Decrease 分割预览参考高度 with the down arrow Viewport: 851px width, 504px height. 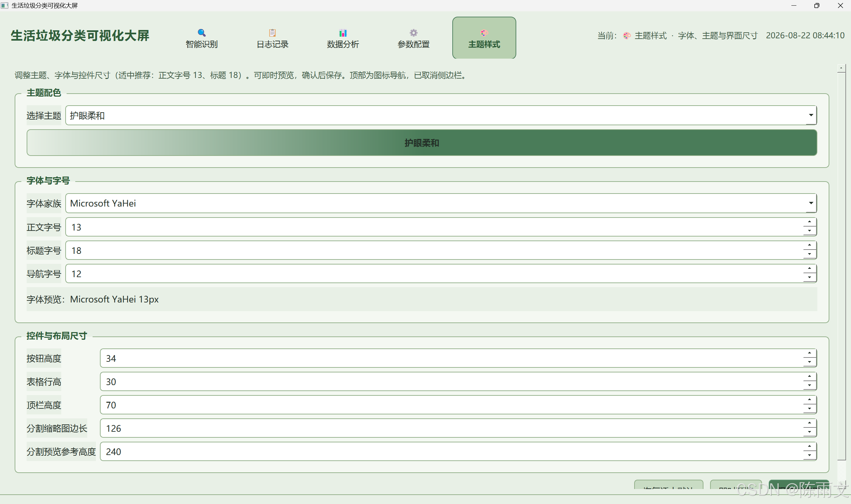809,456
